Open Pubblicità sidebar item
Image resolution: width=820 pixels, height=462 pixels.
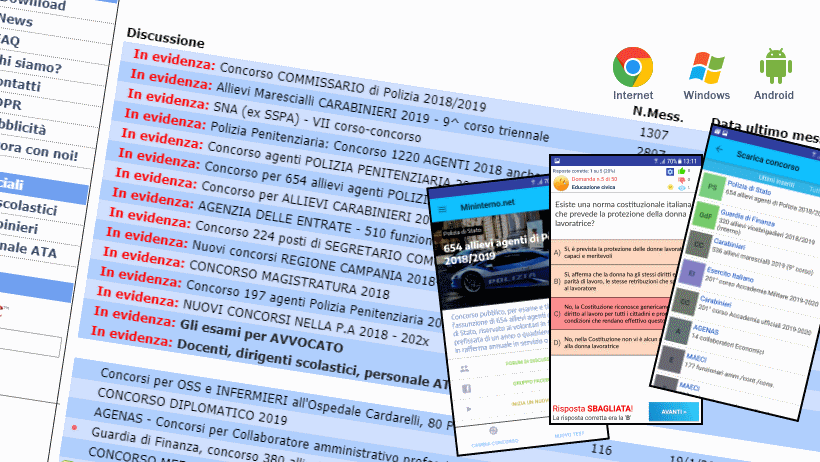pyautogui.click(x=22, y=127)
